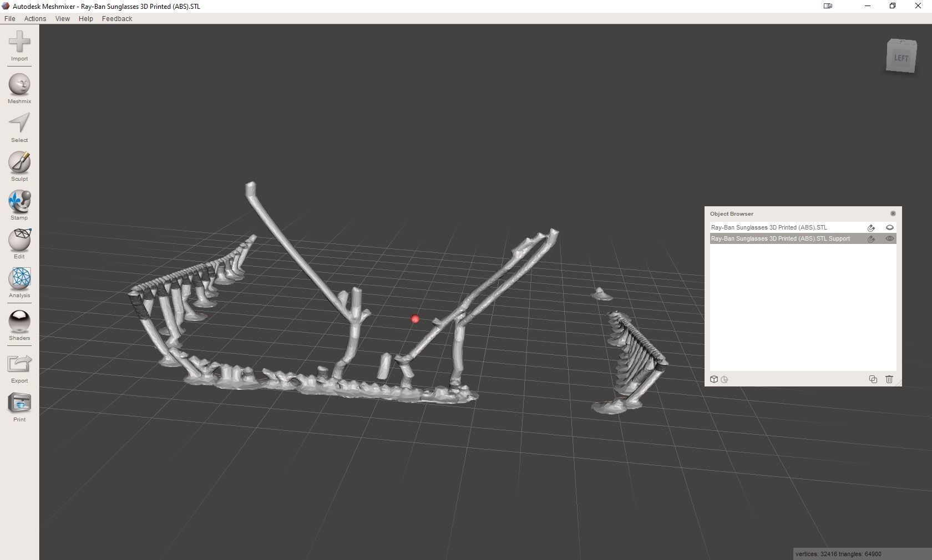Image resolution: width=932 pixels, height=560 pixels.
Task: Activate the Select tool
Action: [x=19, y=128]
